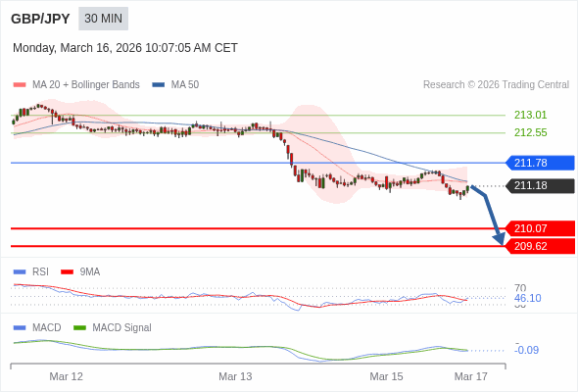Screen dimensions: 578x392
Task: Click the 213.01 resistance level label
Action: click(530, 115)
